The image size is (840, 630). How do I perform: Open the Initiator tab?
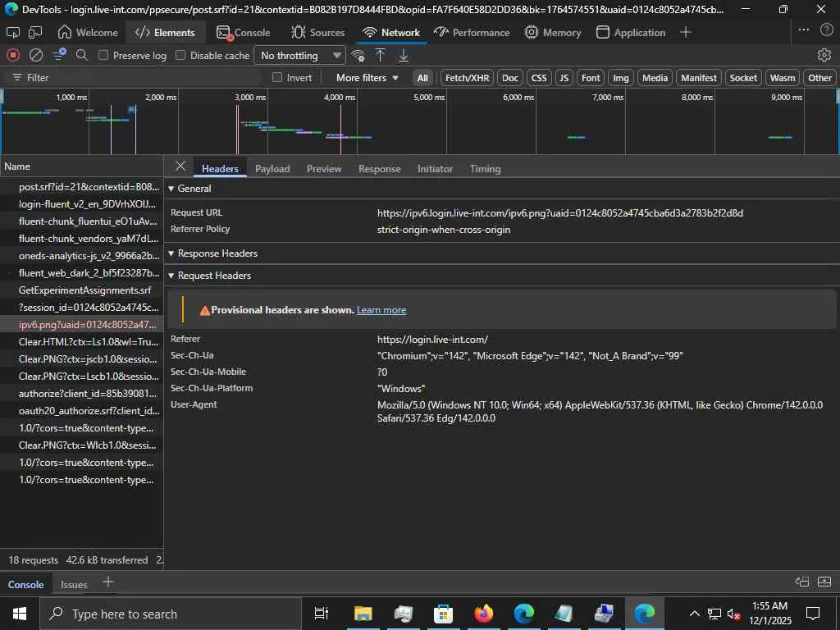435,169
